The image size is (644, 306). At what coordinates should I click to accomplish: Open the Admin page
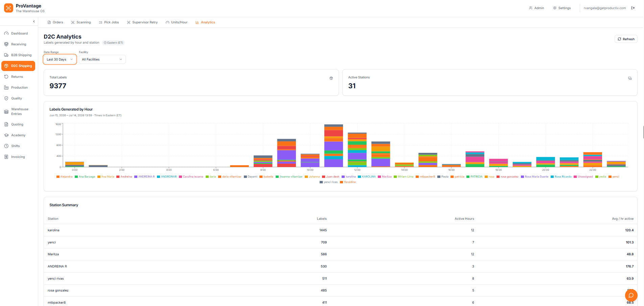click(536, 8)
